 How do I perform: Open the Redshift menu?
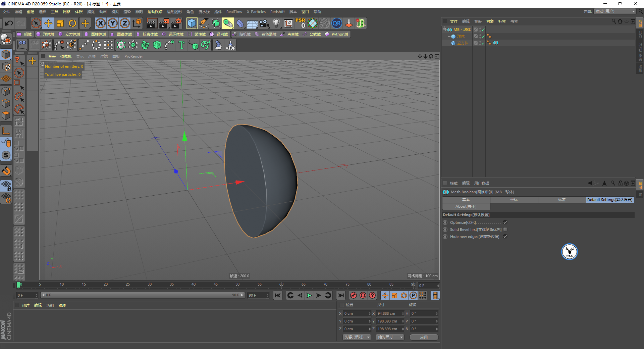pyautogui.click(x=277, y=12)
